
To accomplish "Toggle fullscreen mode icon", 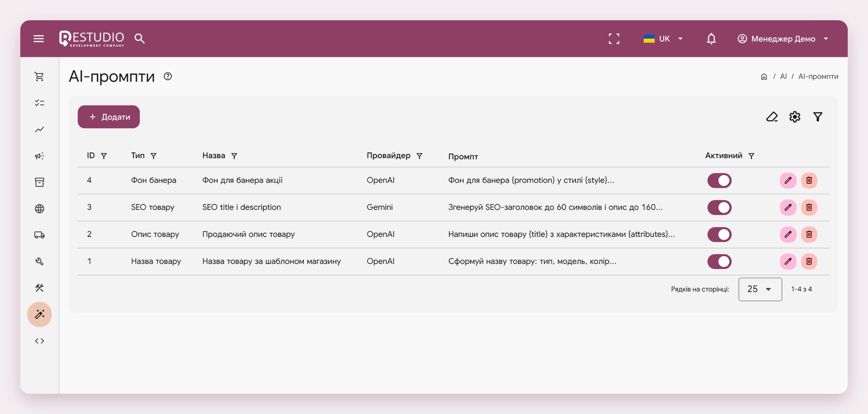I will point(614,39).
